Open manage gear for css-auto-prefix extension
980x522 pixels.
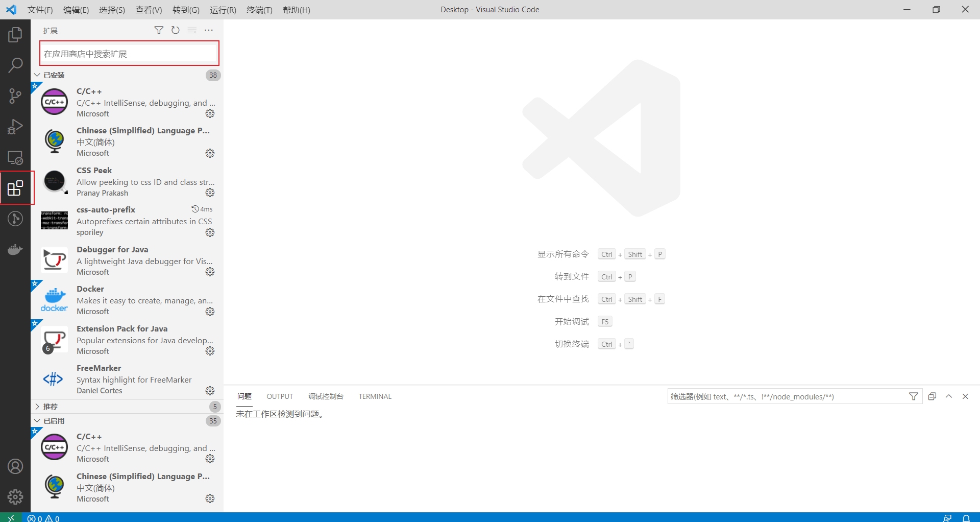210,232
